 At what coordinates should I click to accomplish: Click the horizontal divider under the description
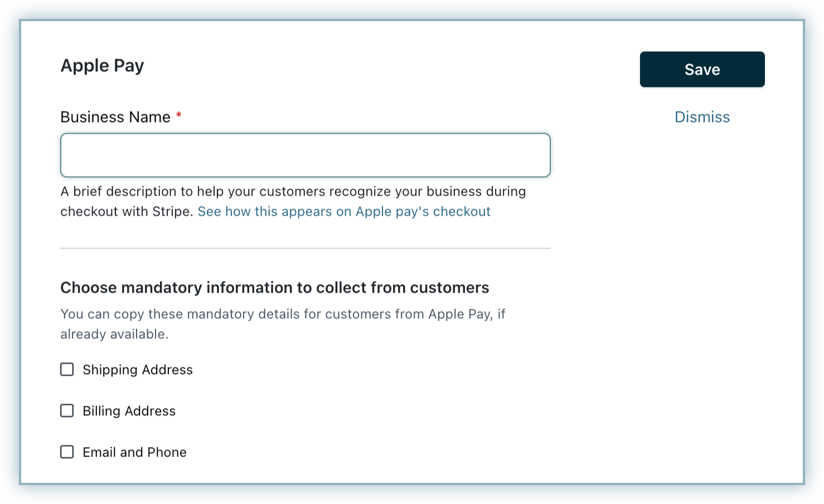click(x=305, y=248)
